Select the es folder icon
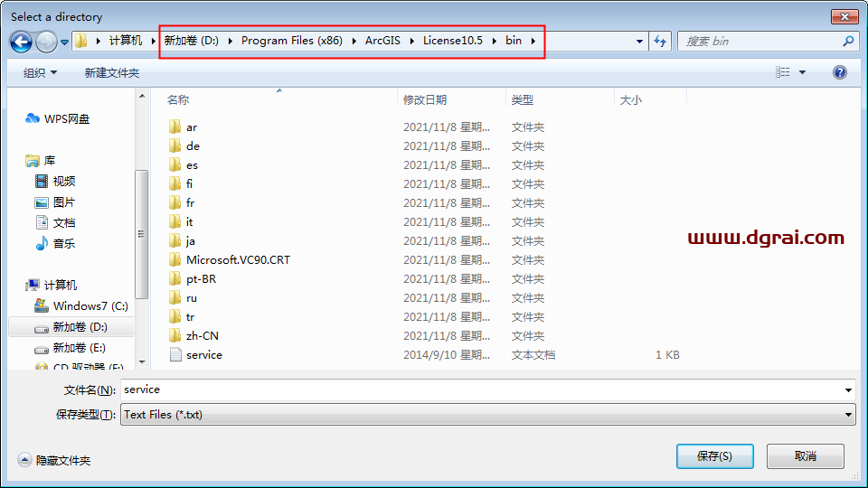 175,164
